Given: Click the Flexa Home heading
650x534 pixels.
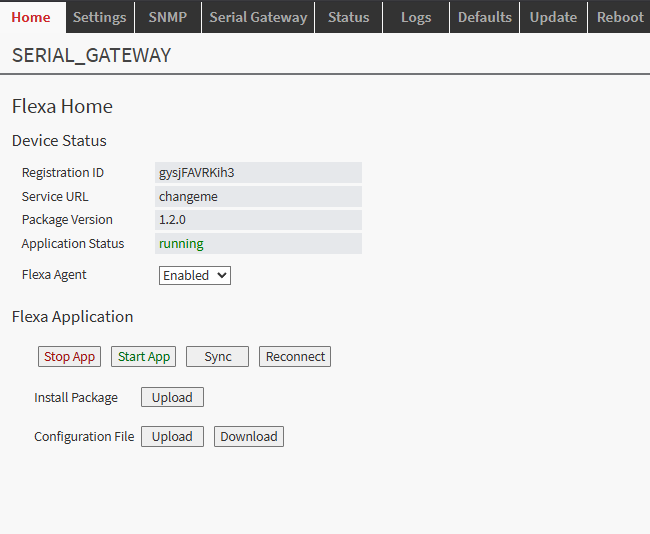Looking at the screenshot, I should [62, 106].
